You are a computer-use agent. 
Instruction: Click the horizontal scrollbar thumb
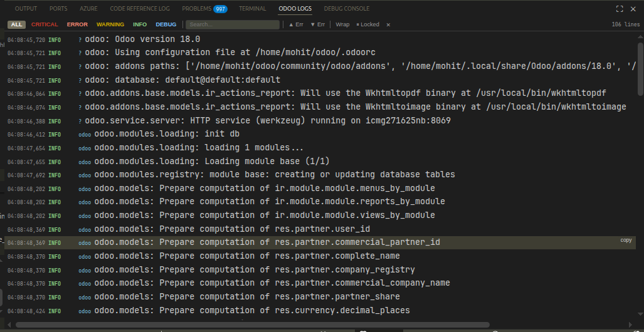pyautogui.click(x=253, y=324)
